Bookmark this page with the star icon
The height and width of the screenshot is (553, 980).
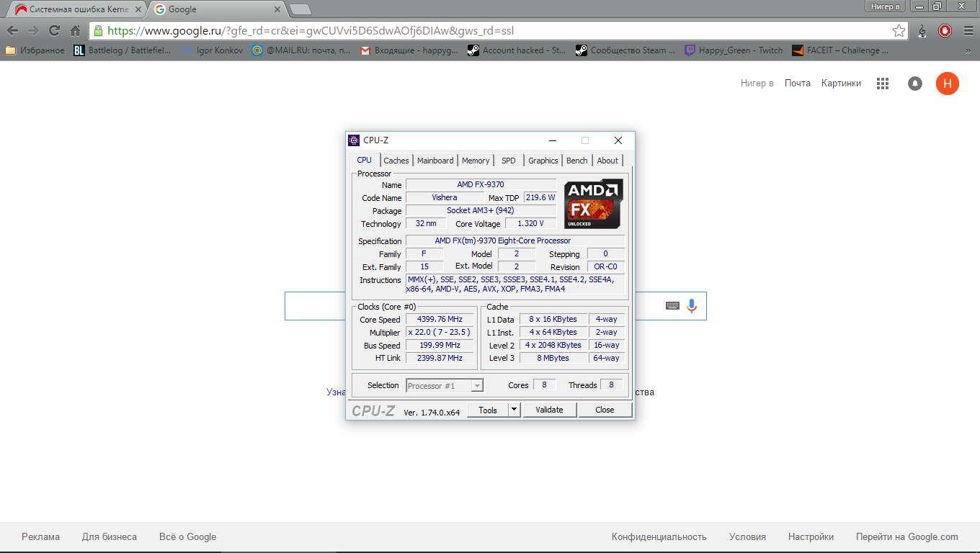tap(899, 31)
